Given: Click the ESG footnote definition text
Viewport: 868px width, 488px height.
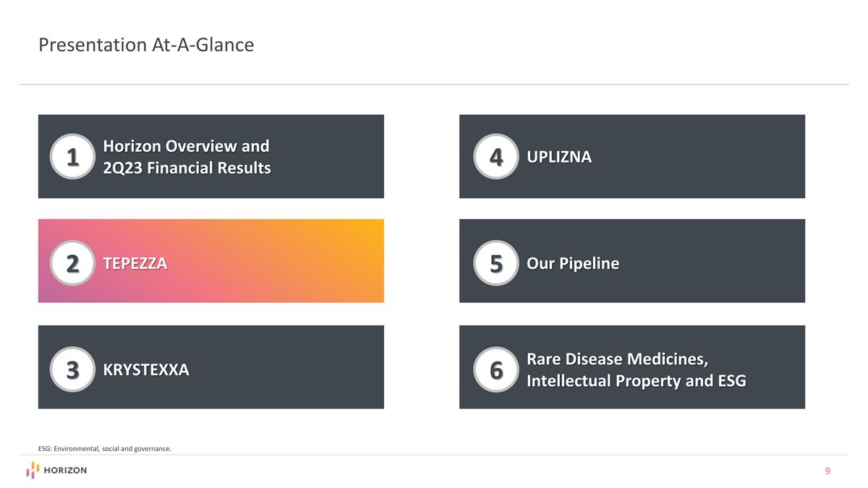Looking at the screenshot, I should 105,449.
